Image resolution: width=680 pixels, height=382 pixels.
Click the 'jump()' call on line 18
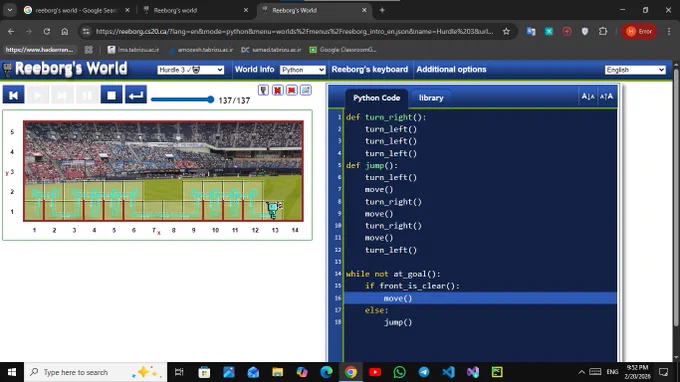tap(398, 323)
